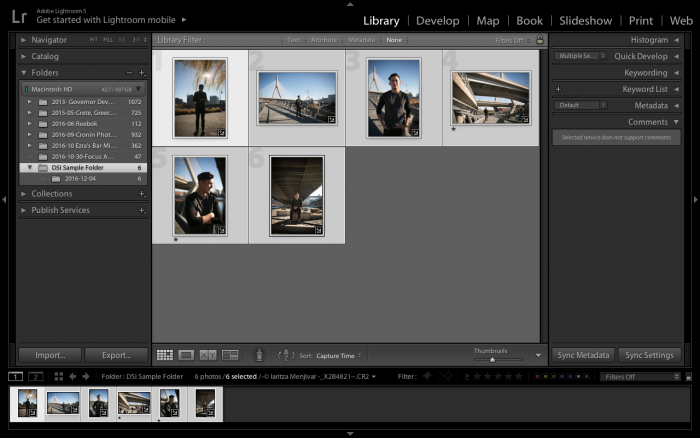Add keyword with Keyword List plus icon
Viewport: 700px width, 438px height.
point(558,89)
